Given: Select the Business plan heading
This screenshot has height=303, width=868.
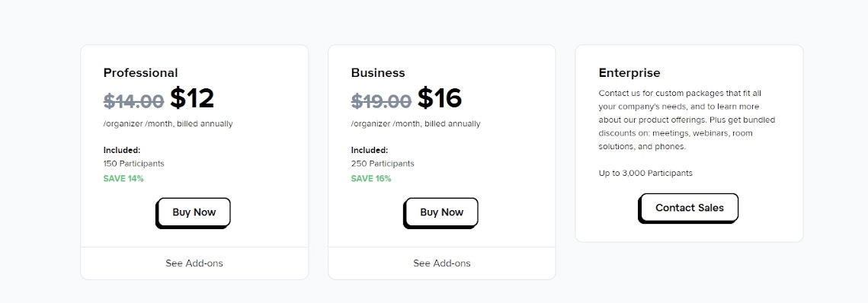Looking at the screenshot, I should pyautogui.click(x=378, y=73).
